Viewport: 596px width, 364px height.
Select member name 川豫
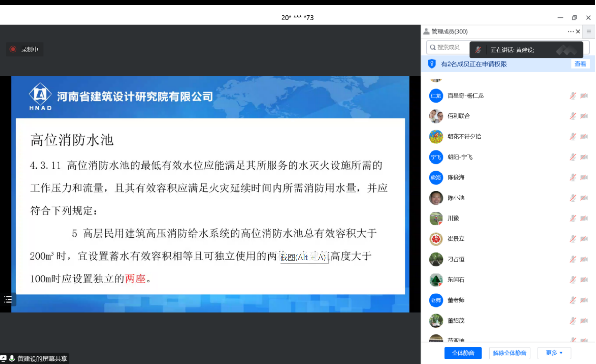[453, 218]
